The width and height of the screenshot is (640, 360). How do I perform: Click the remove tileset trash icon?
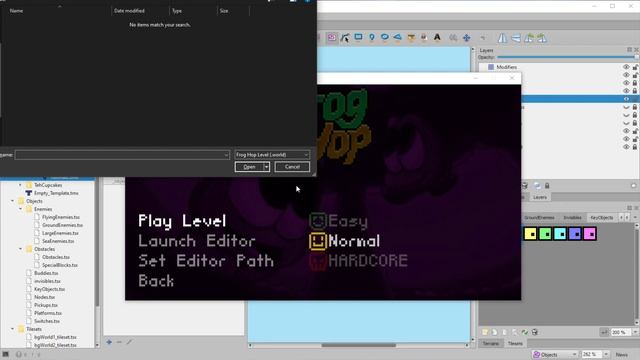pos(535,332)
